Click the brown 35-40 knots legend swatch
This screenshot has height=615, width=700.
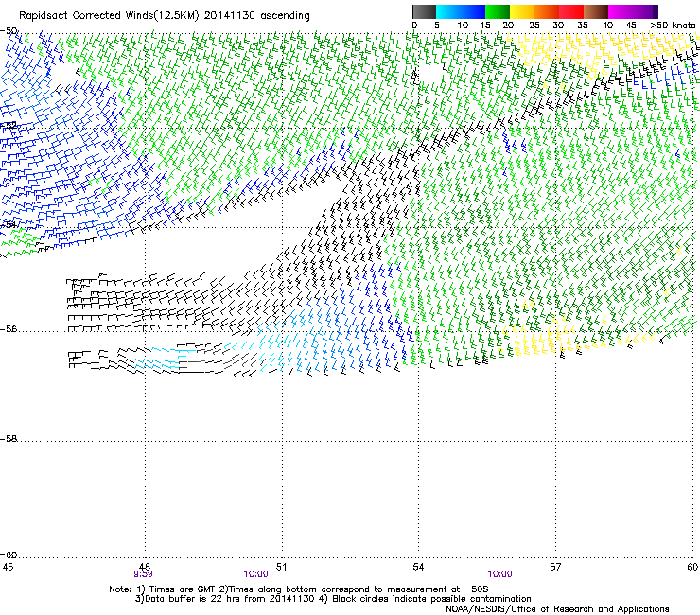point(596,11)
